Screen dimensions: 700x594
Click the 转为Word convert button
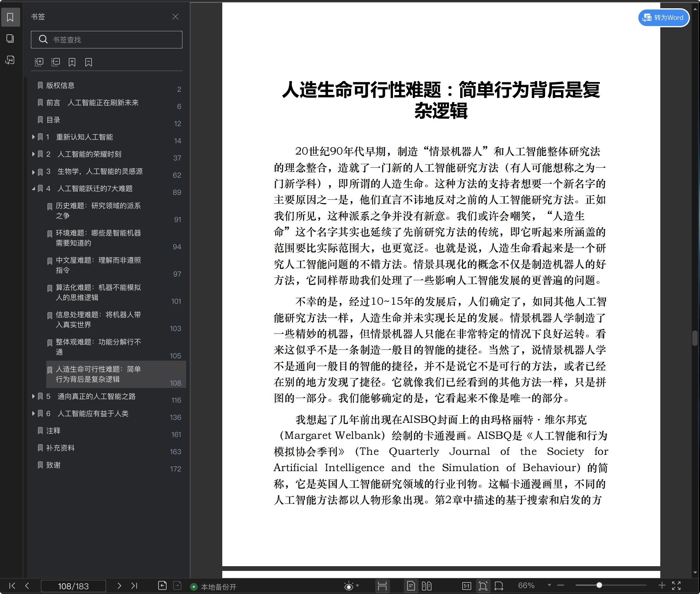click(664, 17)
